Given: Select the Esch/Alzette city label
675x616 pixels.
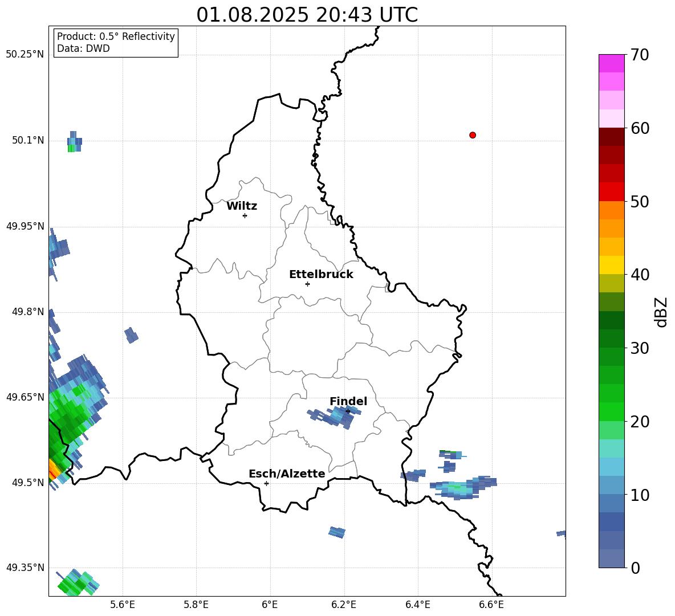Looking at the screenshot, I should coord(287,474).
